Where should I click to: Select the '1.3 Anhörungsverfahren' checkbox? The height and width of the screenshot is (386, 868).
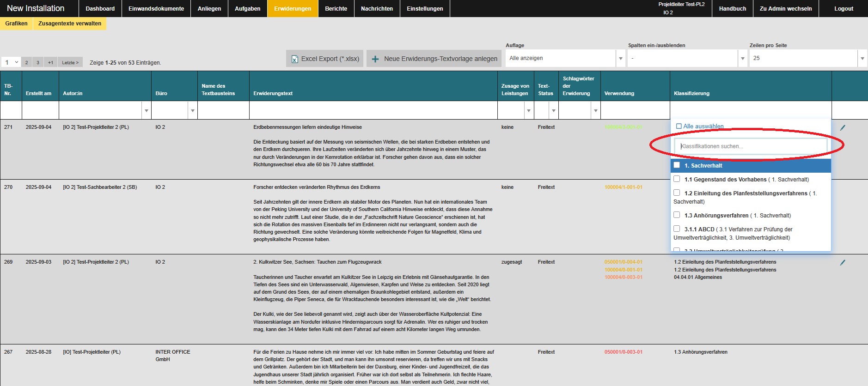(x=677, y=215)
